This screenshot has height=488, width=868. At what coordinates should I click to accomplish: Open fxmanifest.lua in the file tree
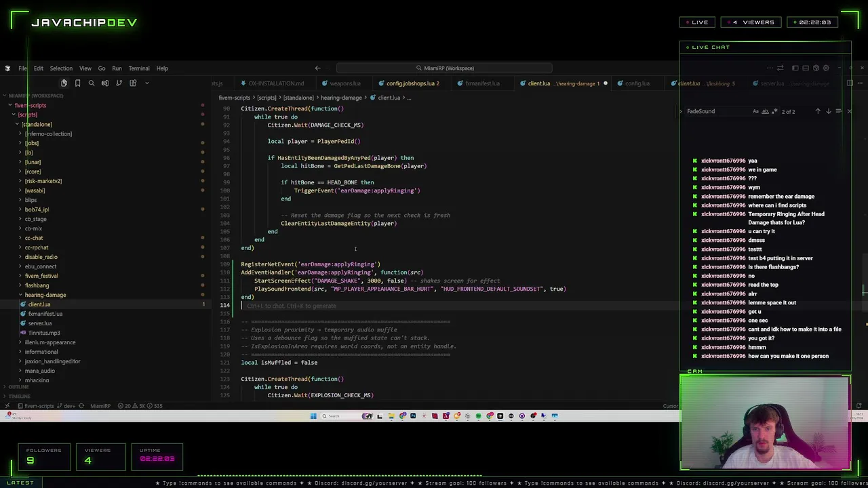pyautogui.click(x=45, y=314)
